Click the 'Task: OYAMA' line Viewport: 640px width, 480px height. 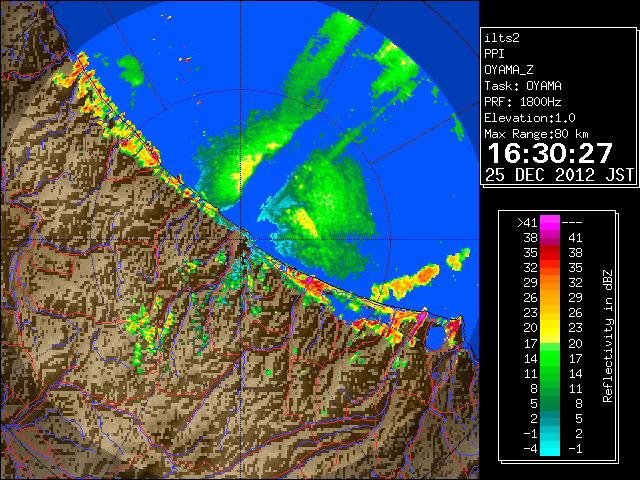[523, 86]
